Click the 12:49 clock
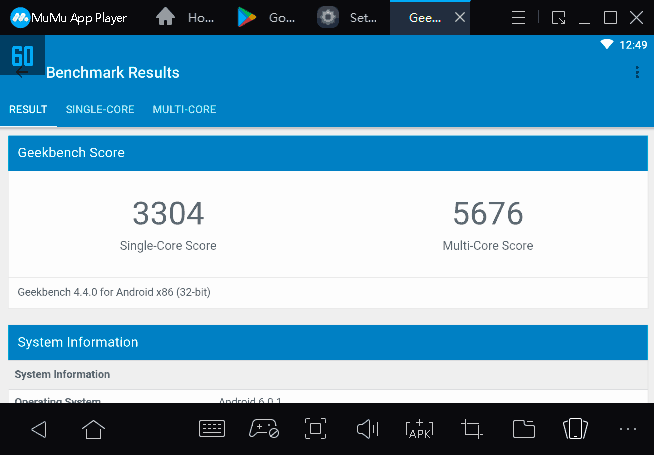This screenshot has height=455, width=654. tap(633, 45)
